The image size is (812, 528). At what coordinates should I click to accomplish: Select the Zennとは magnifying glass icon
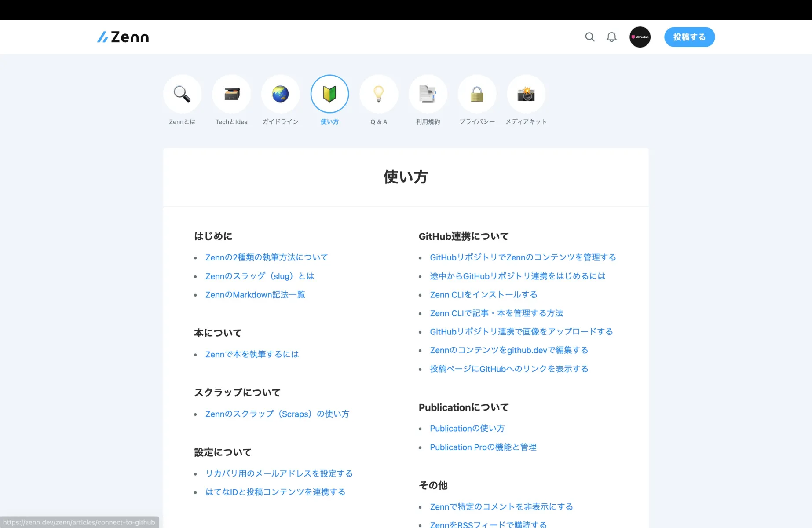[x=182, y=94]
